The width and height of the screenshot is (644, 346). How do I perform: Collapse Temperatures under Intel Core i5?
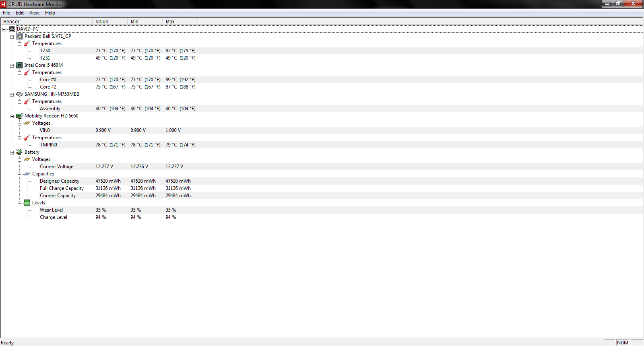click(19, 73)
